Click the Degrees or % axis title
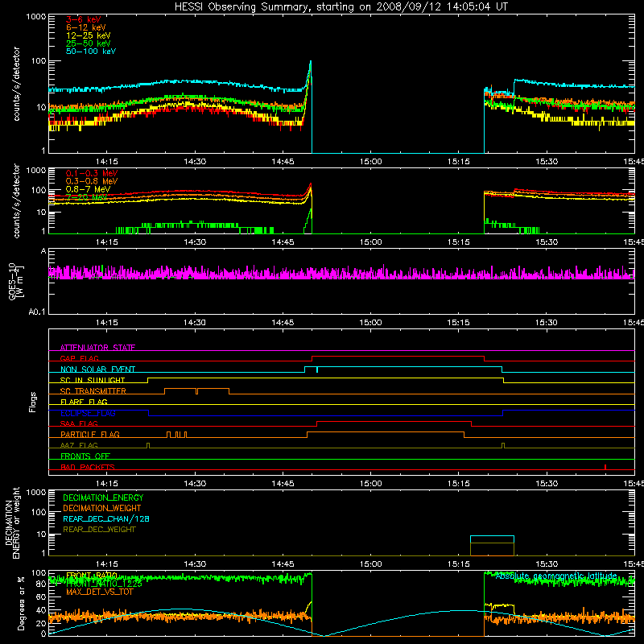 click(21, 603)
